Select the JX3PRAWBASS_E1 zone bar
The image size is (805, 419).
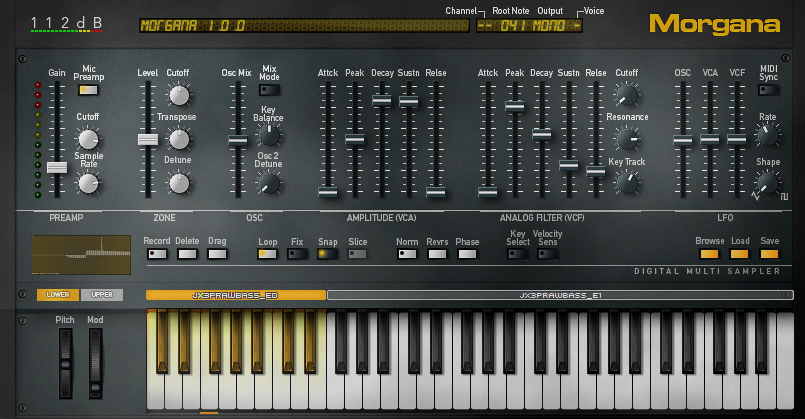(560, 295)
